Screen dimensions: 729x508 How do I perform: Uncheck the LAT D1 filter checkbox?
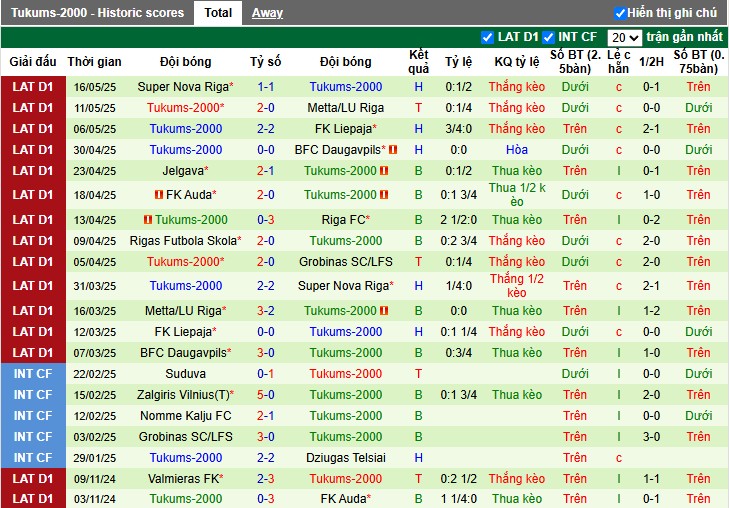(487, 37)
